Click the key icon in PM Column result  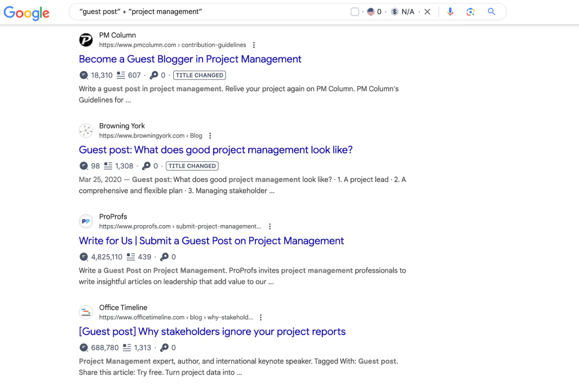(x=154, y=75)
